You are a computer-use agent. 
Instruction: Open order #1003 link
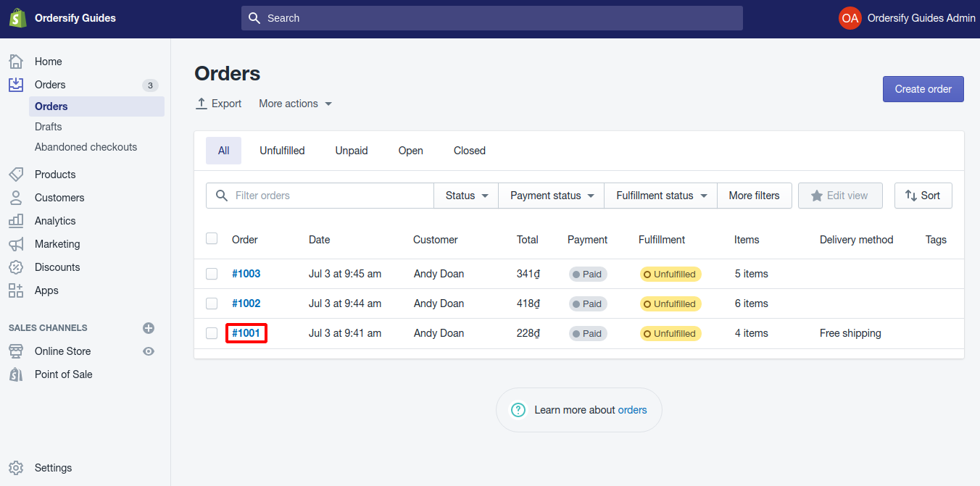[246, 274]
